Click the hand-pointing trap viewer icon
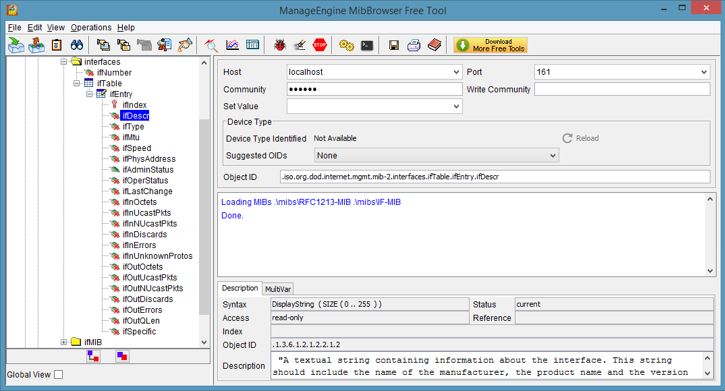This screenshot has height=391, width=725. (185, 45)
